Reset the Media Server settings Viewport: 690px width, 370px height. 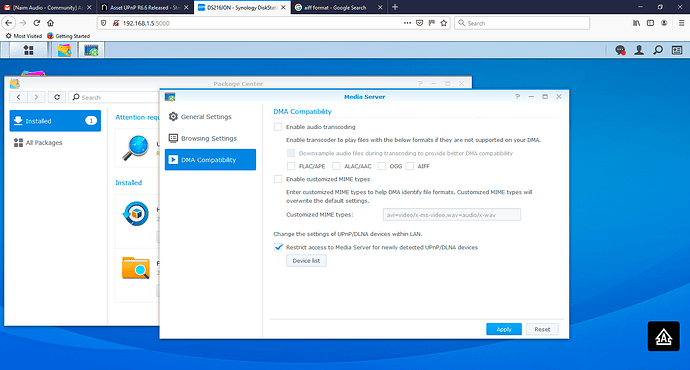click(542, 329)
